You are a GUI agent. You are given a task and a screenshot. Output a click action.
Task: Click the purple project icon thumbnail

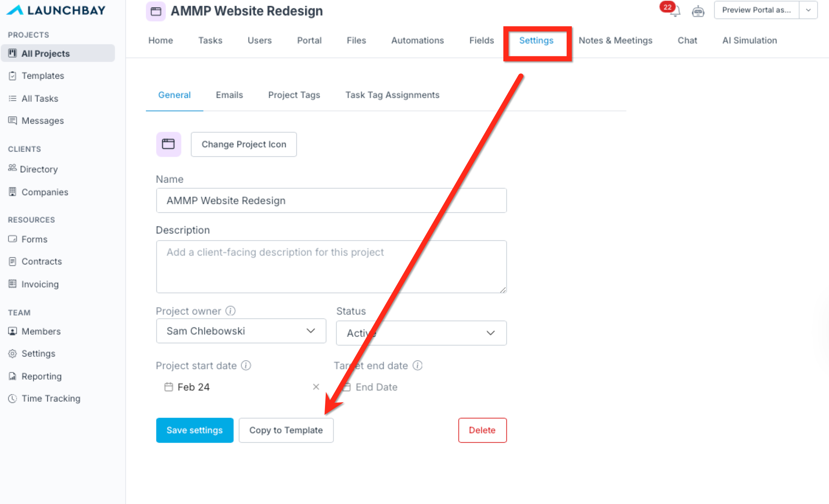coord(168,144)
